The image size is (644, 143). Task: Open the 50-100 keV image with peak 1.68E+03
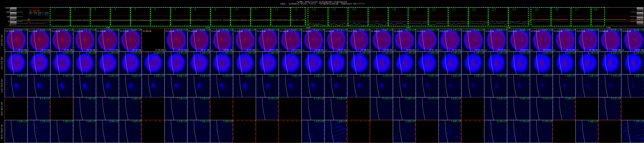(x=62, y=131)
